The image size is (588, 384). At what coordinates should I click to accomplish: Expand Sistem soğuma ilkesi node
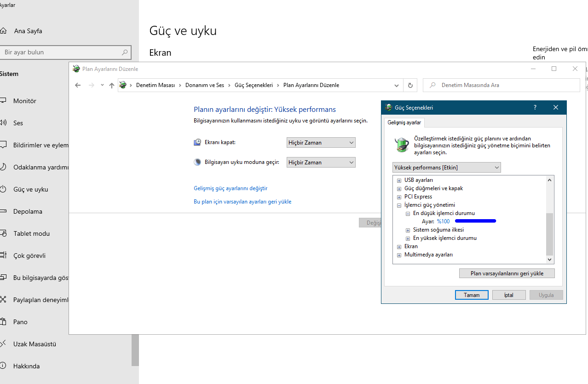[408, 230]
